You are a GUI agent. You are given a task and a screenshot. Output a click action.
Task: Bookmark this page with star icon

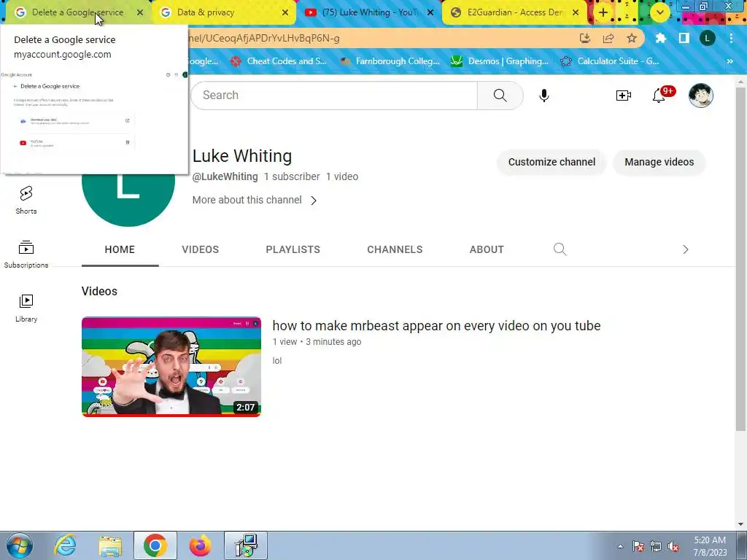[631, 38]
